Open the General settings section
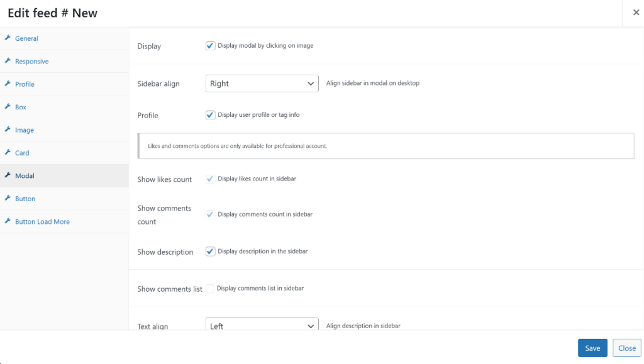 (x=26, y=38)
